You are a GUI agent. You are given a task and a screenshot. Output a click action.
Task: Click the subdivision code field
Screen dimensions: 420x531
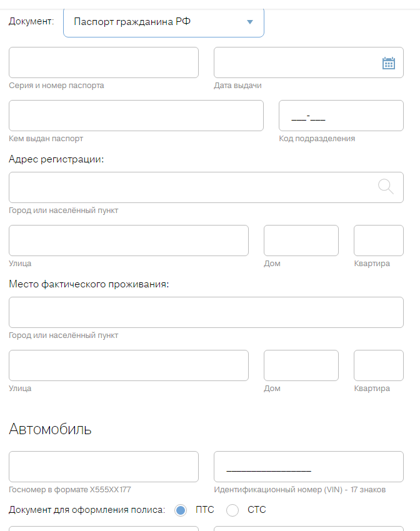click(341, 116)
